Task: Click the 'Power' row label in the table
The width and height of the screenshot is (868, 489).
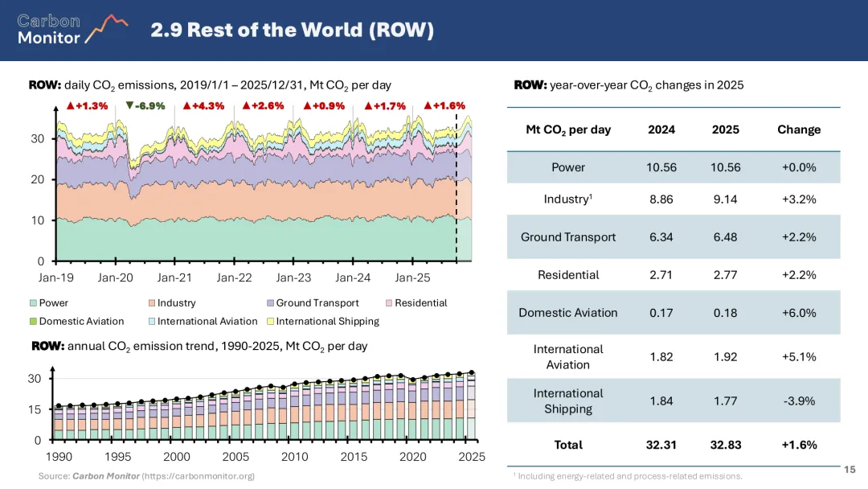Action: click(x=568, y=167)
